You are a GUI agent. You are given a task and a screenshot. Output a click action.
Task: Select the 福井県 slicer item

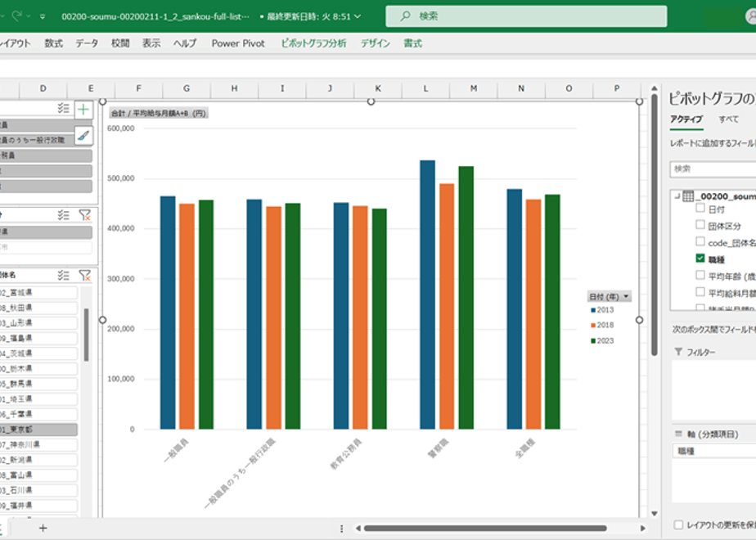[x=38, y=506]
